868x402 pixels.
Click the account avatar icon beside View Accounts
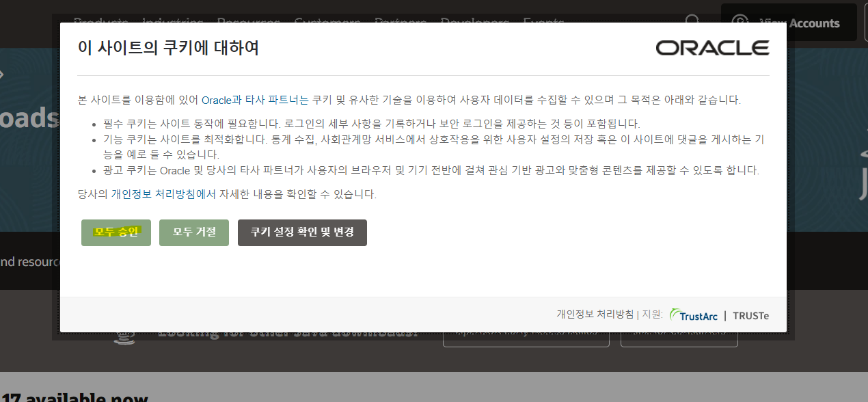click(740, 23)
